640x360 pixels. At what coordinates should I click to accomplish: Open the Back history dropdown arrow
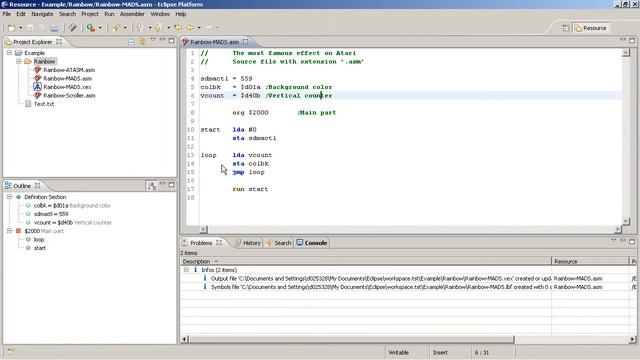coord(199,28)
